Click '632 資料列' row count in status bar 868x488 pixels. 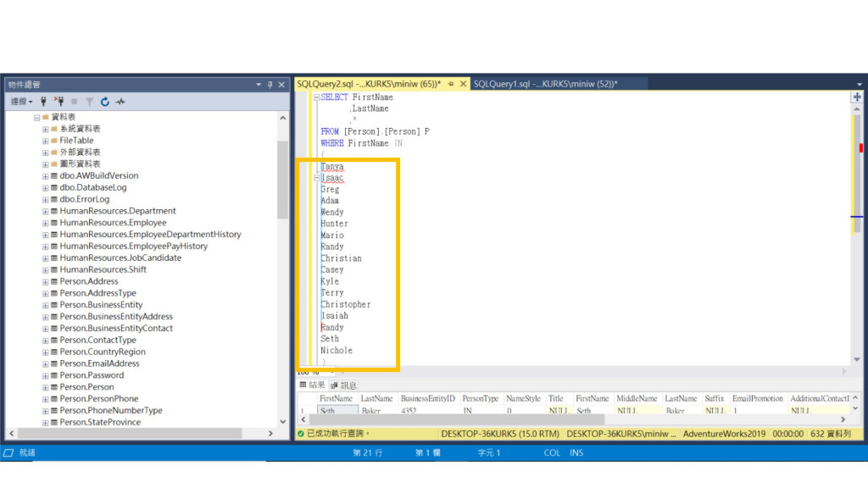click(x=831, y=434)
